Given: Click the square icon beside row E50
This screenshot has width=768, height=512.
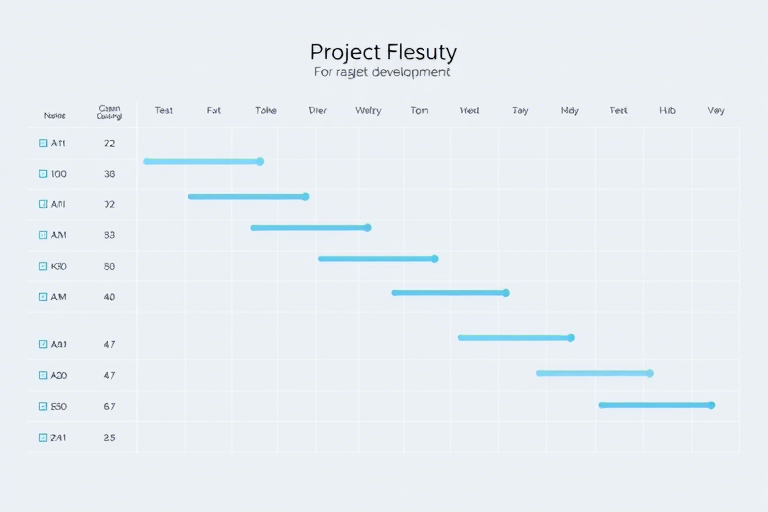Looking at the screenshot, I should click(43, 406).
